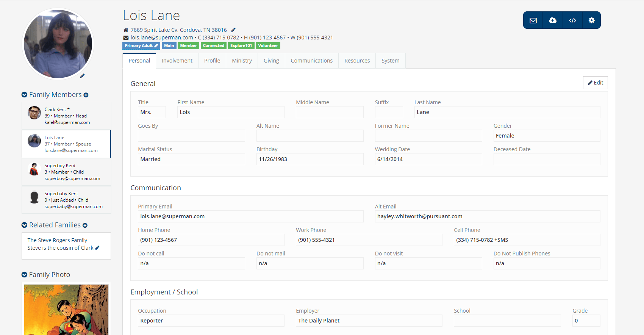This screenshot has width=644, height=335.
Task: Click Lois Lane's large profile photo
Action: [x=58, y=44]
